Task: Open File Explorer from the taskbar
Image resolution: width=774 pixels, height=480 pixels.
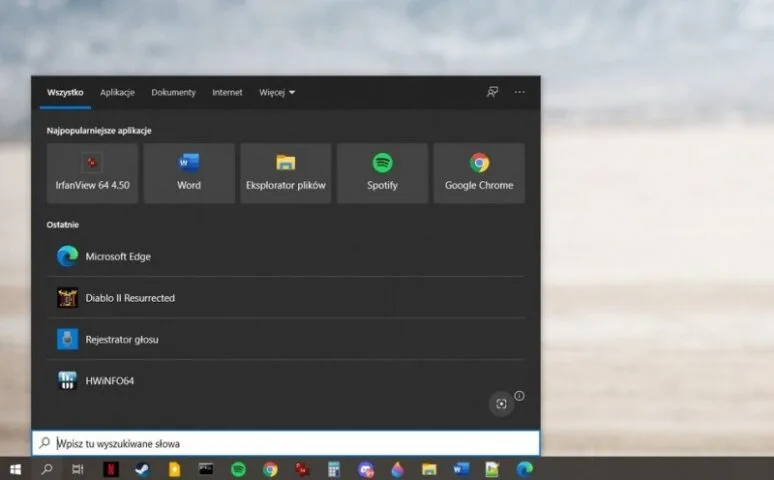Action: (429, 469)
